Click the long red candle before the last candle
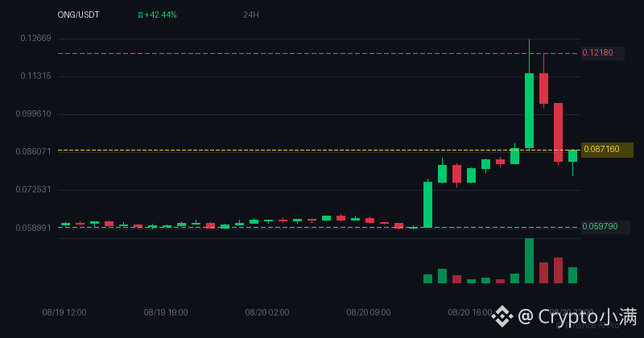 point(558,132)
